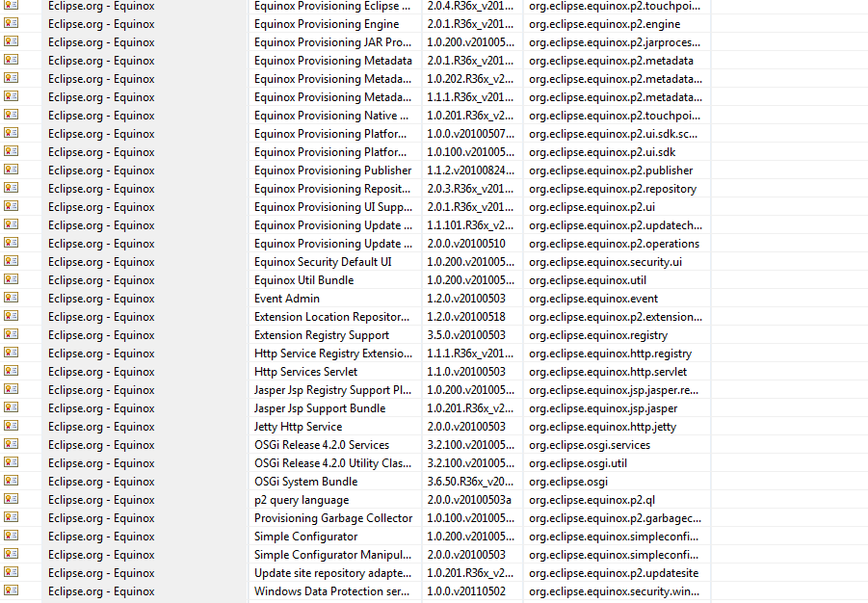Viewport: 868px width, 603px height.
Task: Click plug-in id 'org.eclipse.equinox.http.registry'
Action: 610,353
